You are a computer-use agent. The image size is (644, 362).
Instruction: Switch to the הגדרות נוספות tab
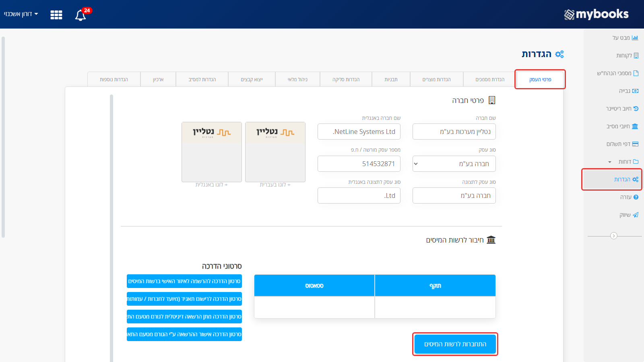tap(114, 79)
